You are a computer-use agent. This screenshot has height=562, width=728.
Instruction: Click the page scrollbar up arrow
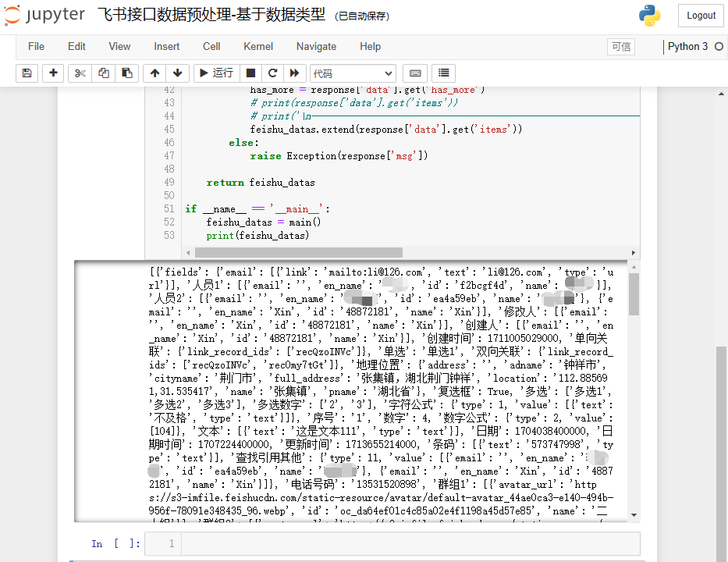(x=721, y=94)
